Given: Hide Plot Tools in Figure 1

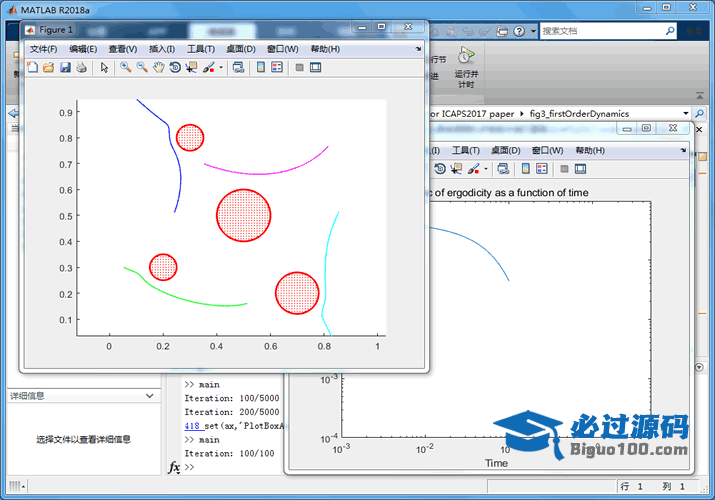Looking at the screenshot, I should pyautogui.click(x=300, y=67).
